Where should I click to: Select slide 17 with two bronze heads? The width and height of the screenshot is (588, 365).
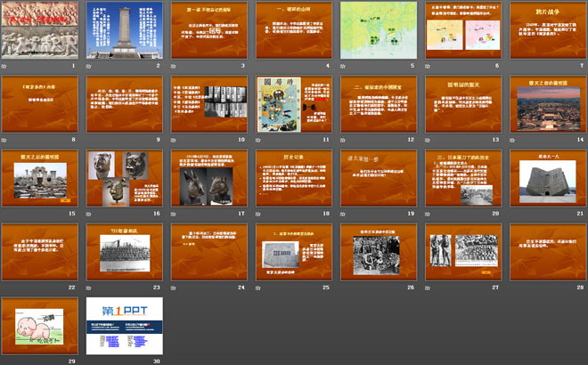[209, 178]
